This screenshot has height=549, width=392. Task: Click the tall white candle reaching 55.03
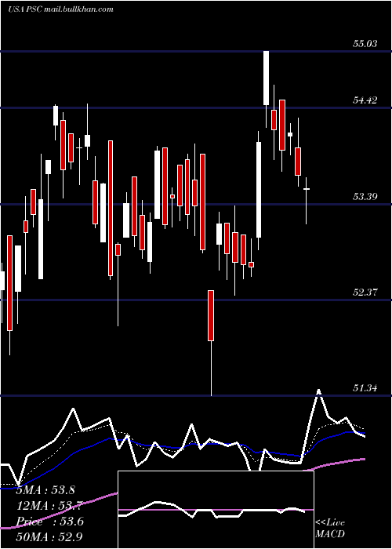coord(267,78)
